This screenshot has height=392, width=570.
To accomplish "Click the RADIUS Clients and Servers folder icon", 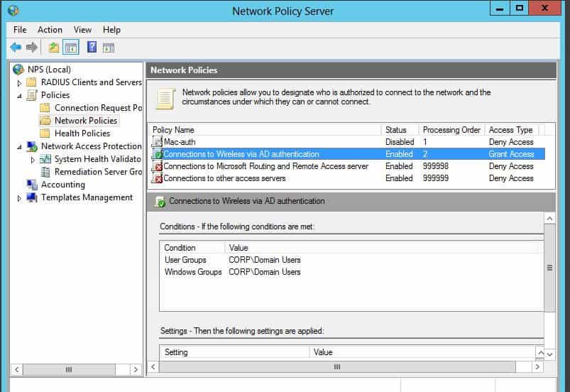I will click(32, 82).
